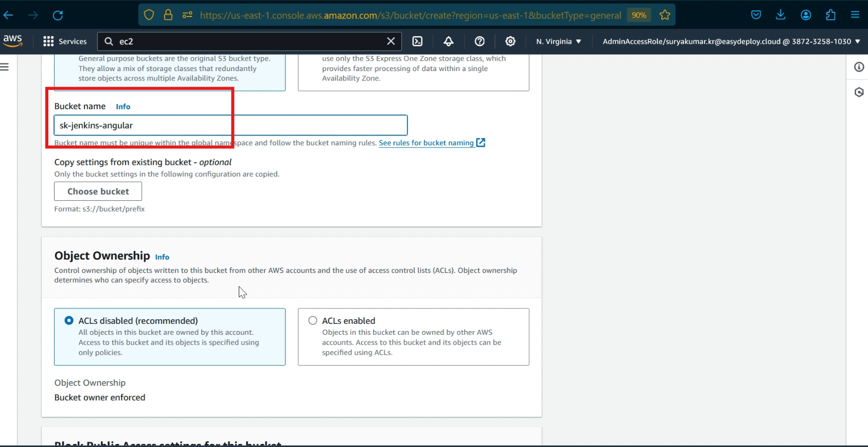The width and height of the screenshot is (868, 447).
Task: Open the browser downloads panel
Action: click(781, 15)
